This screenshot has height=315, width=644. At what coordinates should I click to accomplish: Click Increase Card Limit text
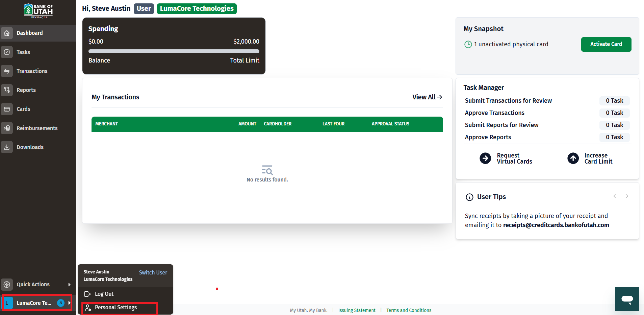point(598,159)
